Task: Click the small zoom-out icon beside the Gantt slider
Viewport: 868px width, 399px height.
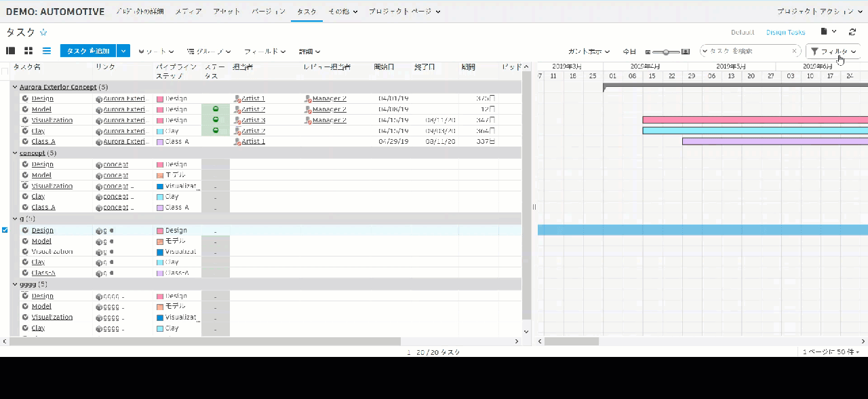Action: click(x=648, y=52)
